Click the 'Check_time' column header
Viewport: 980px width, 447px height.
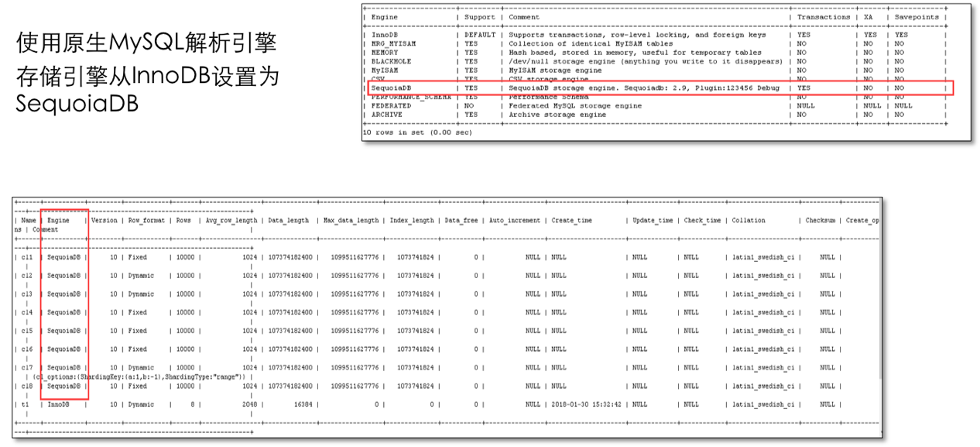(x=702, y=220)
